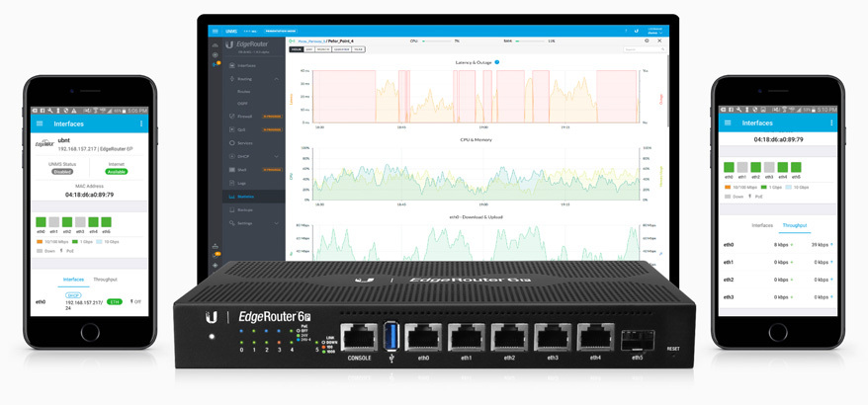This screenshot has width=868, height=405.
Task: Tap DHCP badge on left phone
Action: click(73, 295)
